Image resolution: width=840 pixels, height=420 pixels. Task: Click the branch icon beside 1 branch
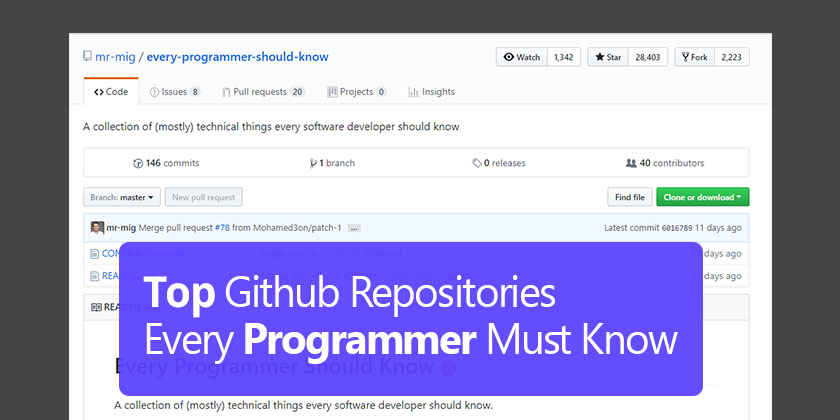tap(313, 163)
